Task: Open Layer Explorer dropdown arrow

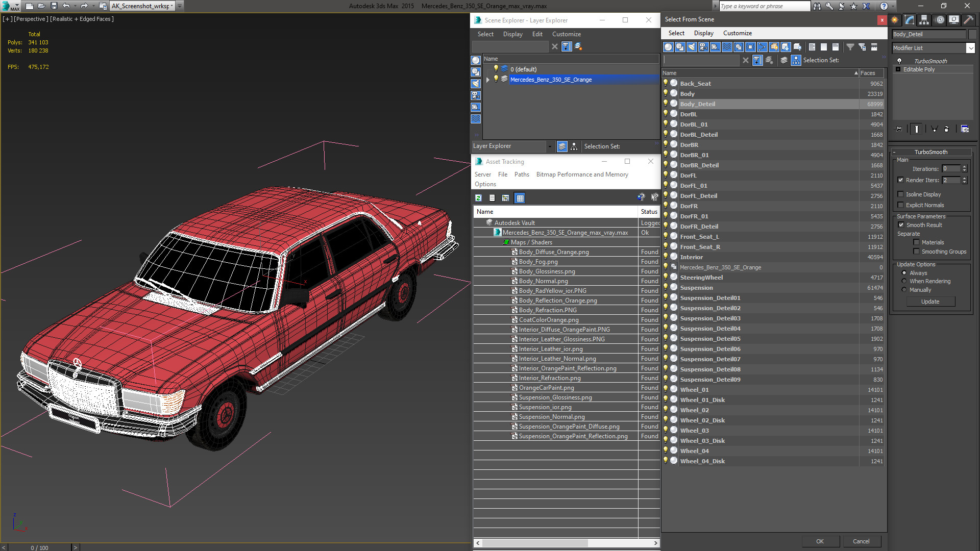Action: (x=550, y=146)
